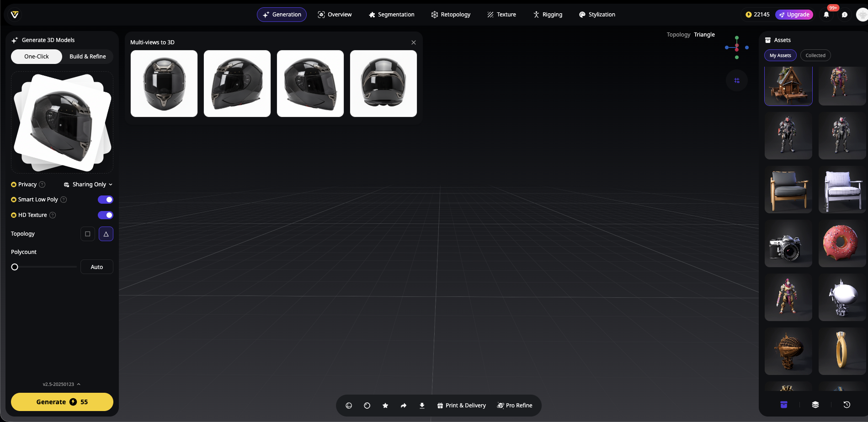Click the Upgrade button
This screenshot has width=868, height=422.
[x=794, y=15]
